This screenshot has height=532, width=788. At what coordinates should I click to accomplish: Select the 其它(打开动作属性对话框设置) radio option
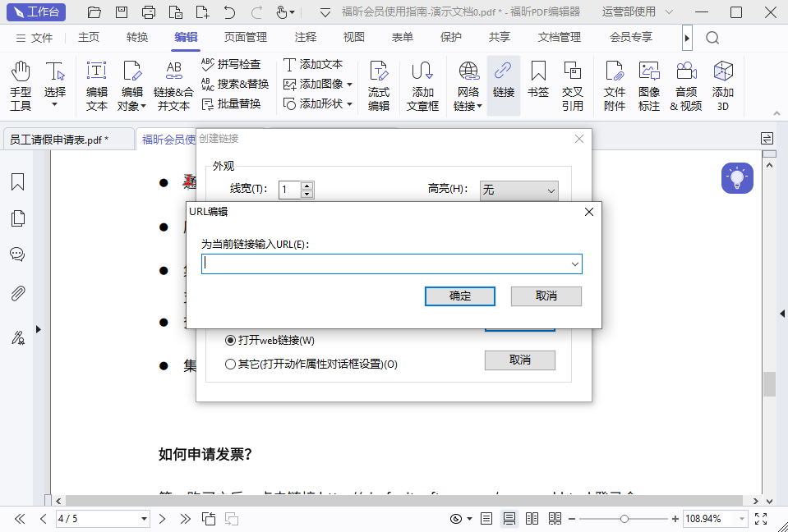[x=231, y=364]
